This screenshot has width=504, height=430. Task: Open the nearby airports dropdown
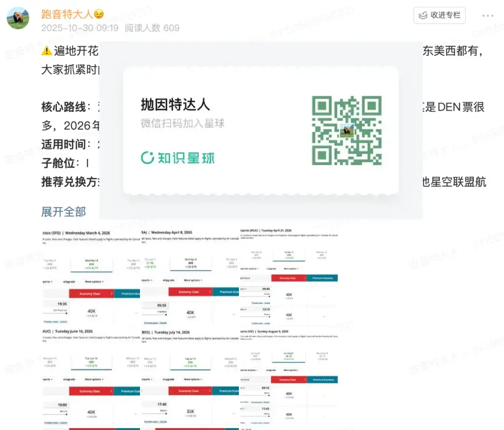(47, 282)
